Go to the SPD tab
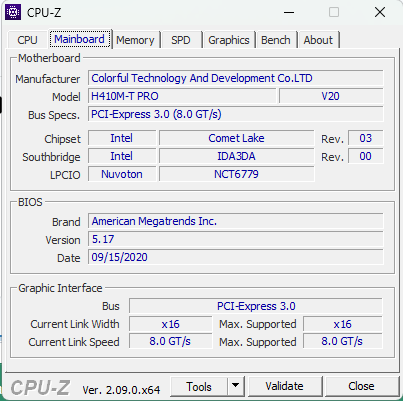This screenshot has height=401, width=403. pos(181,40)
